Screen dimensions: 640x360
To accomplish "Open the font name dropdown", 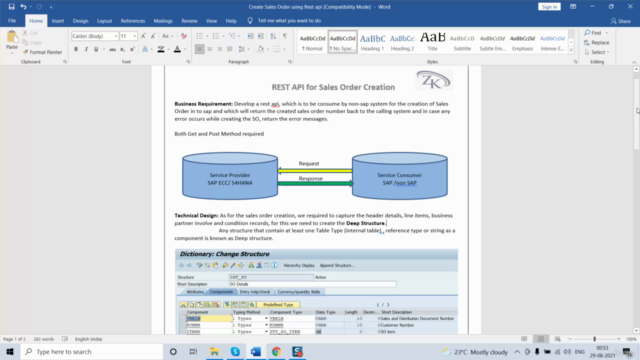I will point(116,36).
